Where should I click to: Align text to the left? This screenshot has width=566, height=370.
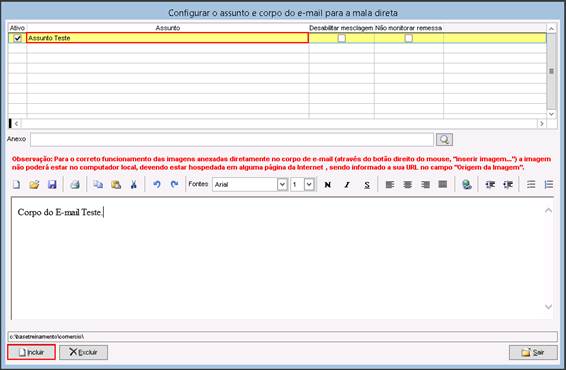tap(389, 185)
